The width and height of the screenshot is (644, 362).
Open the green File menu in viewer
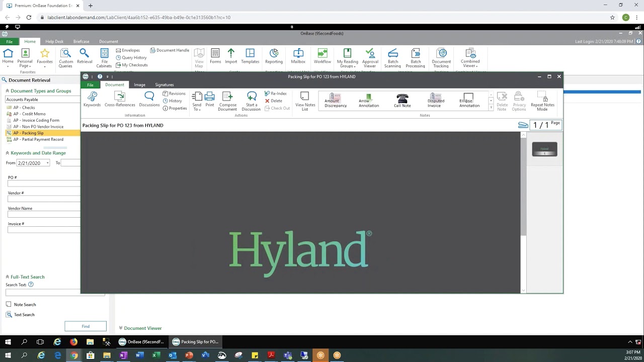pos(90,85)
